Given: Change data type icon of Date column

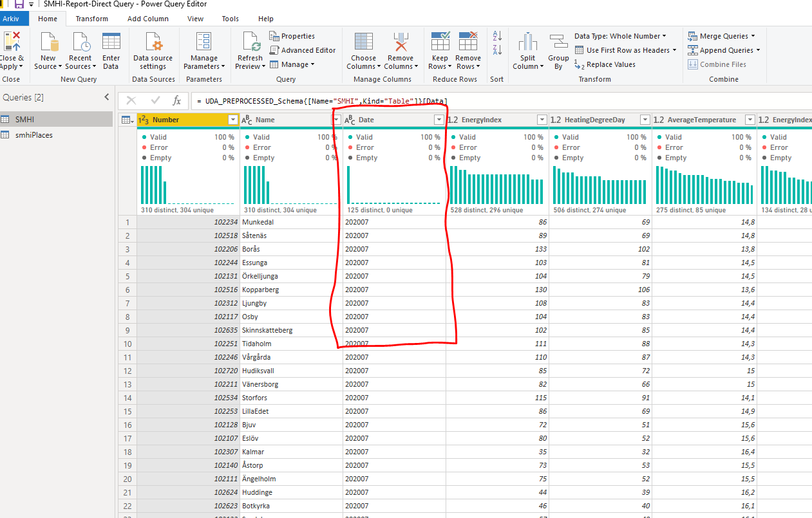Looking at the screenshot, I should 350,120.
